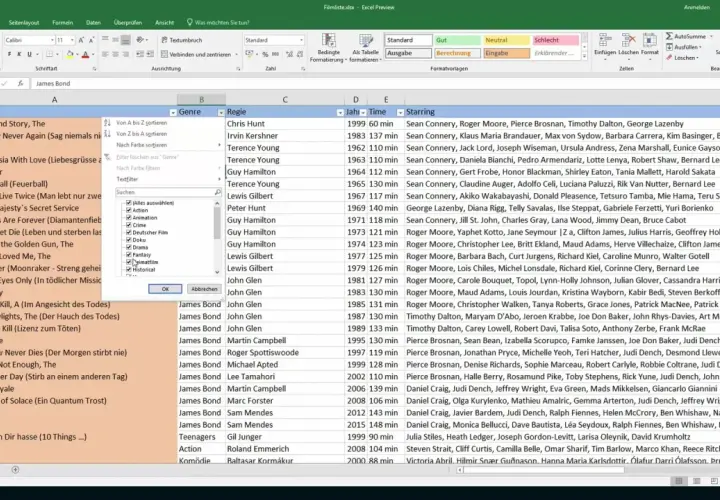Align text to top of cell
Screen dimensions: 720x500
[x=105, y=40]
